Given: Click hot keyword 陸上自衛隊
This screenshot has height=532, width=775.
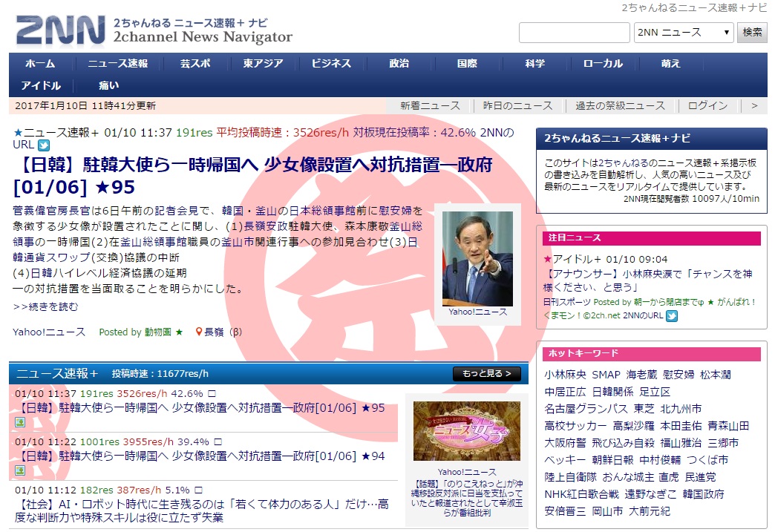Looking at the screenshot, I should coord(570,477).
